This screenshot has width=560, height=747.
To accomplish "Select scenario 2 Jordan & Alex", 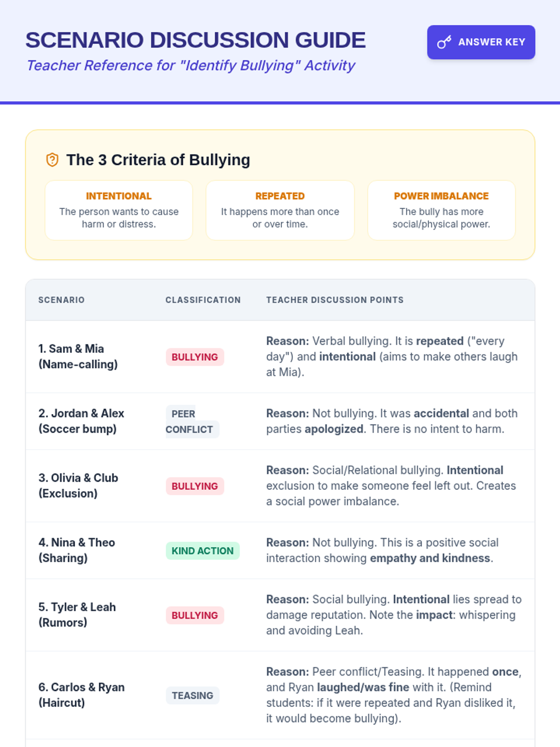I will click(x=81, y=421).
